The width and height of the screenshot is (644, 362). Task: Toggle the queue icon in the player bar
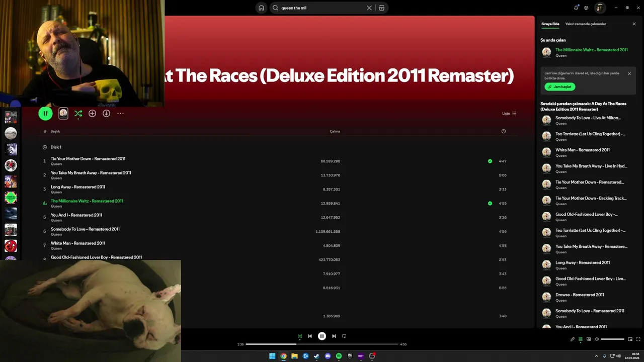[580, 339]
